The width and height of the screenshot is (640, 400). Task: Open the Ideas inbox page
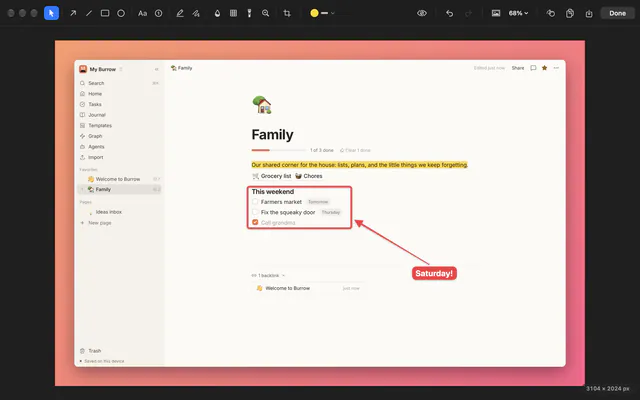coord(120,212)
